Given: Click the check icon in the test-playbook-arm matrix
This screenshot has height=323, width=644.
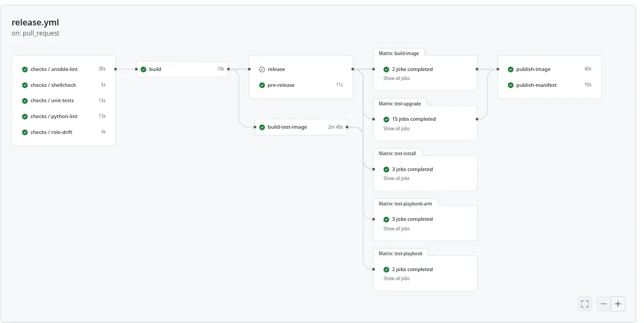Looking at the screenshot, I should 386,219.
